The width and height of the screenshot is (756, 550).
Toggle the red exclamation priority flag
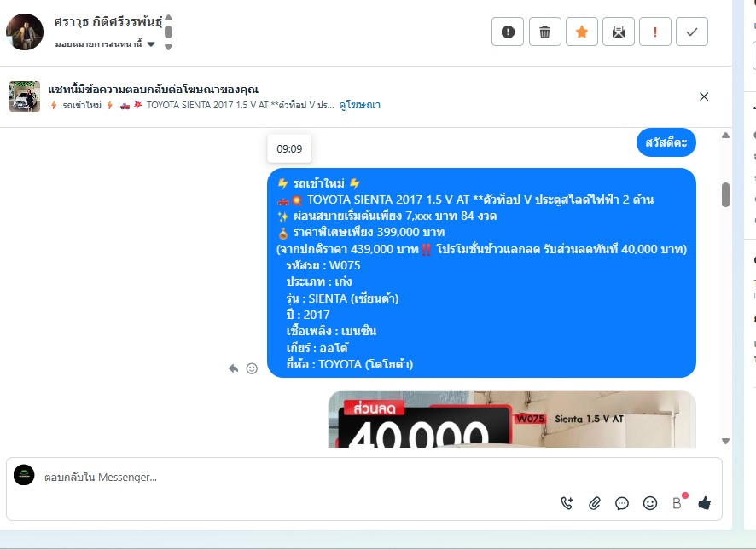(x=654, y=32)
